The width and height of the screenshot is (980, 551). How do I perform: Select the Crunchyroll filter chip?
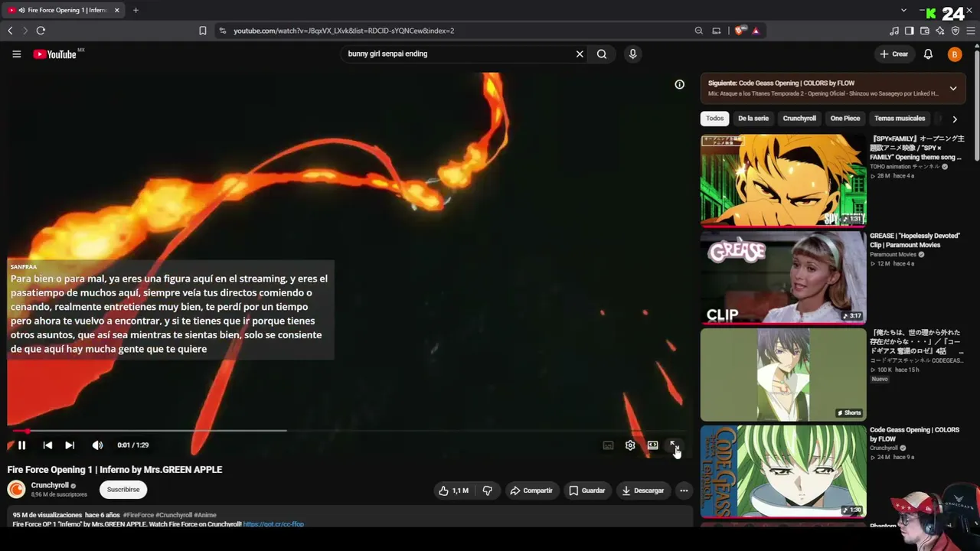click(x=799, y=119)
